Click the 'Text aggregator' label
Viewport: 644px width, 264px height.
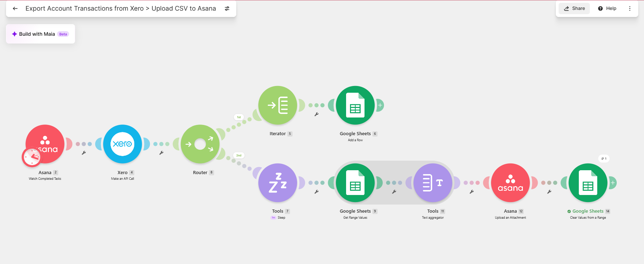(433, 218)
